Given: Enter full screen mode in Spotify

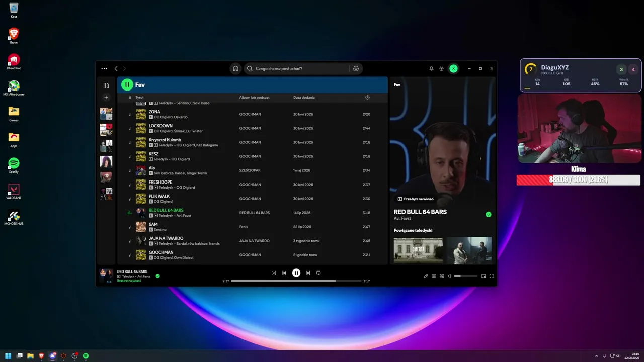Looking at the screenshot, I should pyautogui.click(x=492, y=276).
